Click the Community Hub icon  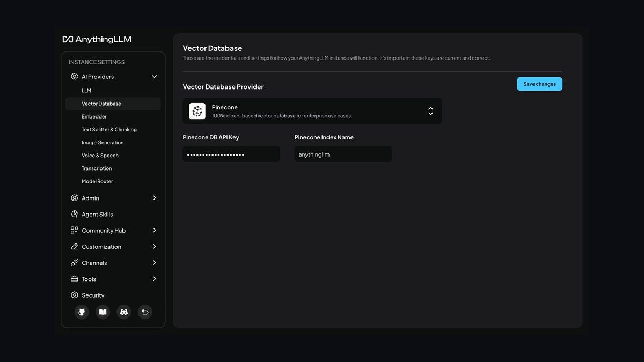[75, 230]
